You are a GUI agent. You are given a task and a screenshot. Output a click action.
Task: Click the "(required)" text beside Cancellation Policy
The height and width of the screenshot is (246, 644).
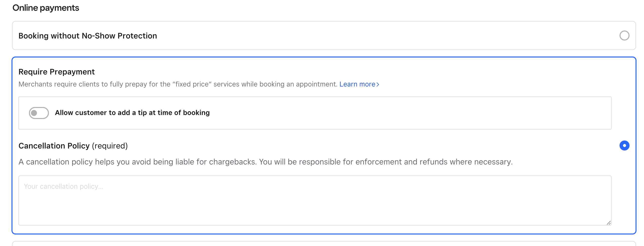point(110,146)
